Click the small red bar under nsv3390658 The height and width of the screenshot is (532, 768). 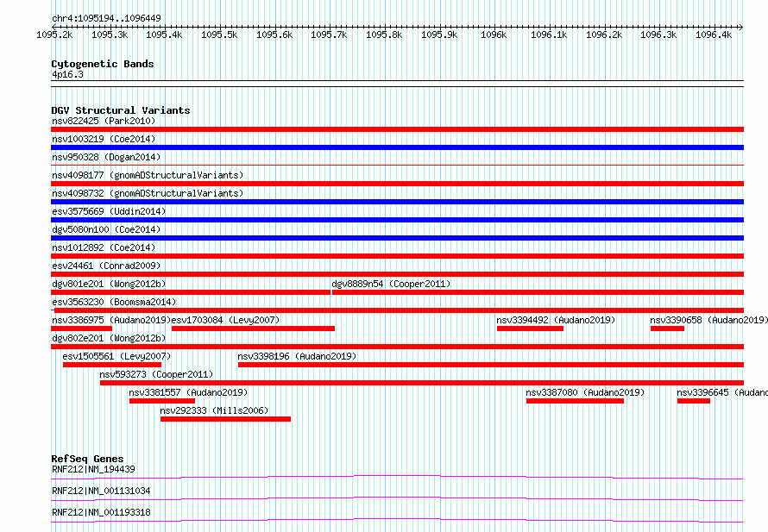667,329
